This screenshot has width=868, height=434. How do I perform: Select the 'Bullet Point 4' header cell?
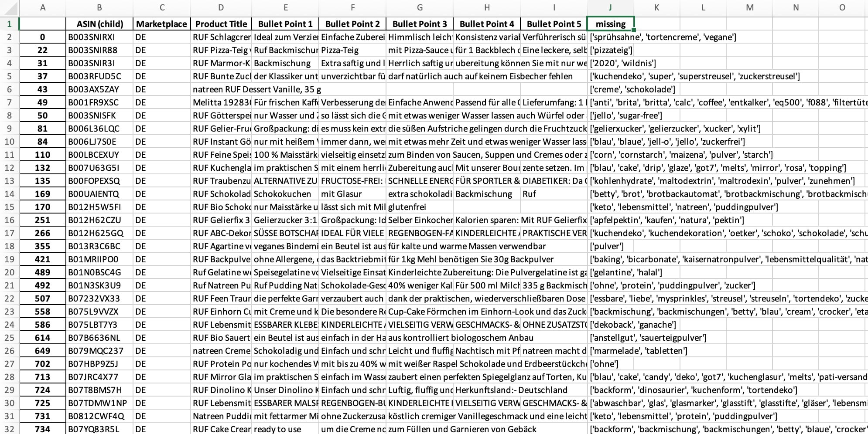[487, 24]
